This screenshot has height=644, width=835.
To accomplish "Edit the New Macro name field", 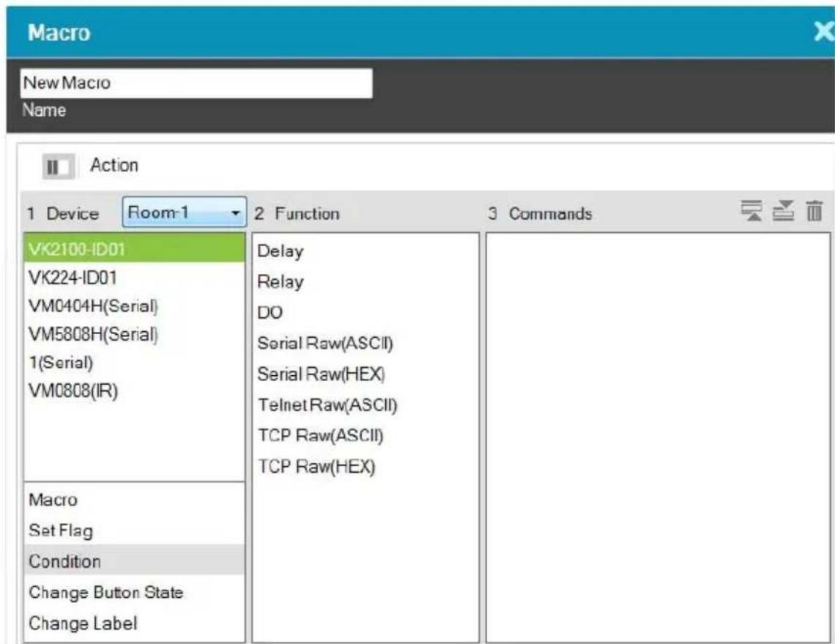I will [196, 83].
